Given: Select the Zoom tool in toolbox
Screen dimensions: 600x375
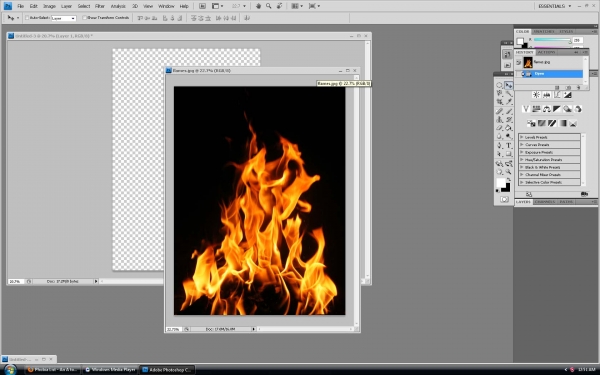Looking at the screenshot, I should click(509, 171).
